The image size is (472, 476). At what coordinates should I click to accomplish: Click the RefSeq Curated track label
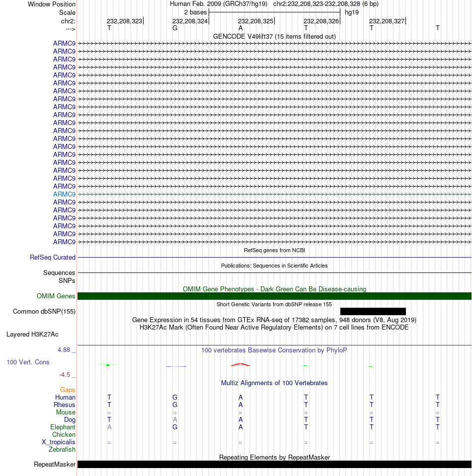[53, 258]
